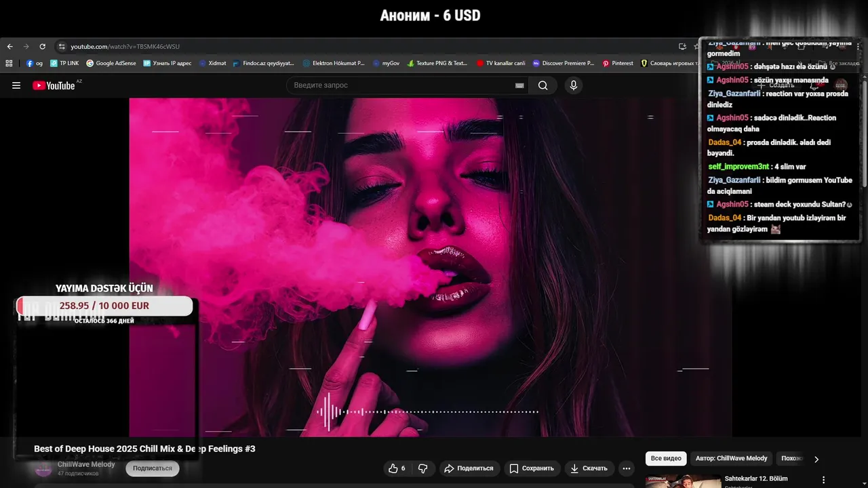Click the 'Аноним - 6 USD' donation alert
868x488 pixels.
point(430,16)
